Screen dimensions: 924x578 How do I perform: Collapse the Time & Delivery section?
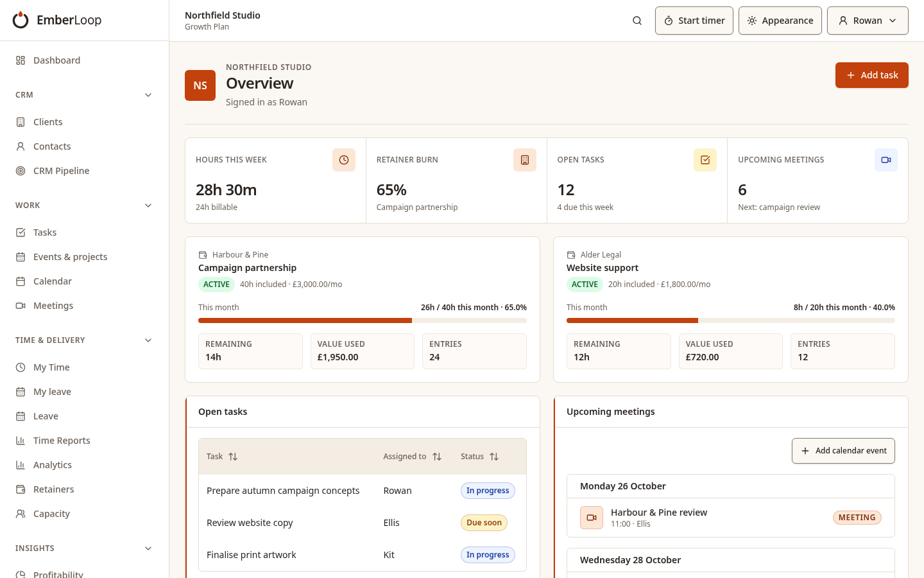click(x=148, y=340)
